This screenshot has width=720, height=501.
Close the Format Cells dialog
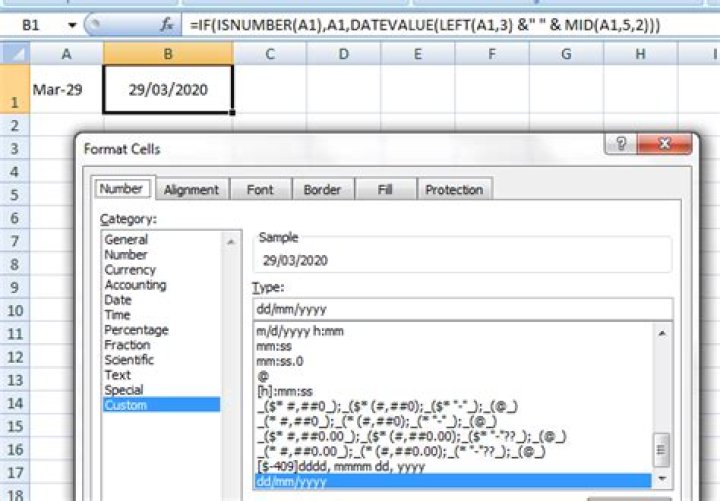(664, 144)
